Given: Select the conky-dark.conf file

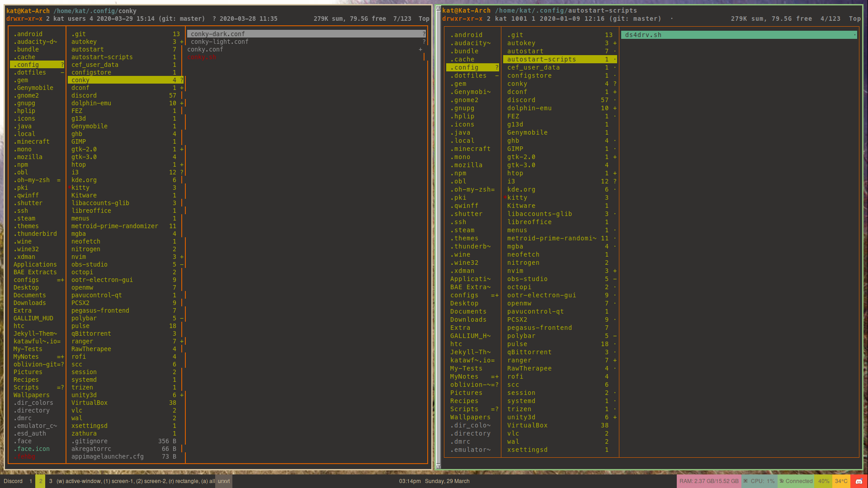Looking at the screenshot, I should coord(217,33).
